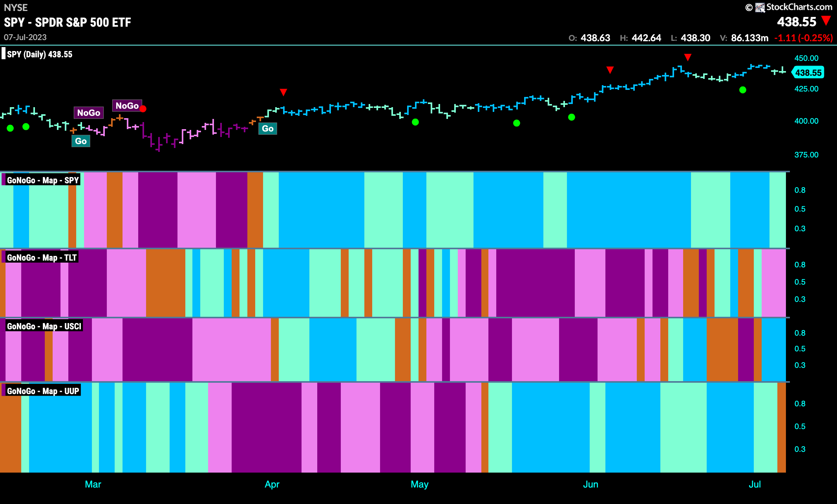837x504 pixels.
Task: Click the GoNoGo - Map - UUP panel label
Action: click(43, 391)
